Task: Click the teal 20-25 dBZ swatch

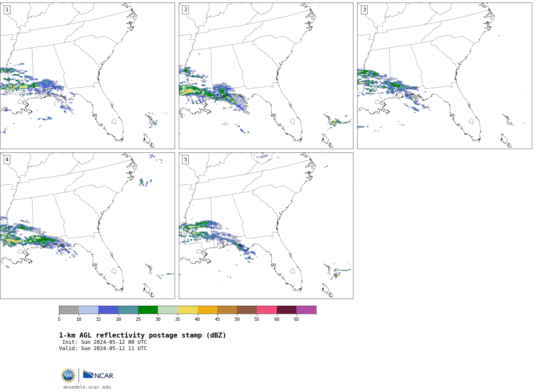Action: tap(128, 310)
